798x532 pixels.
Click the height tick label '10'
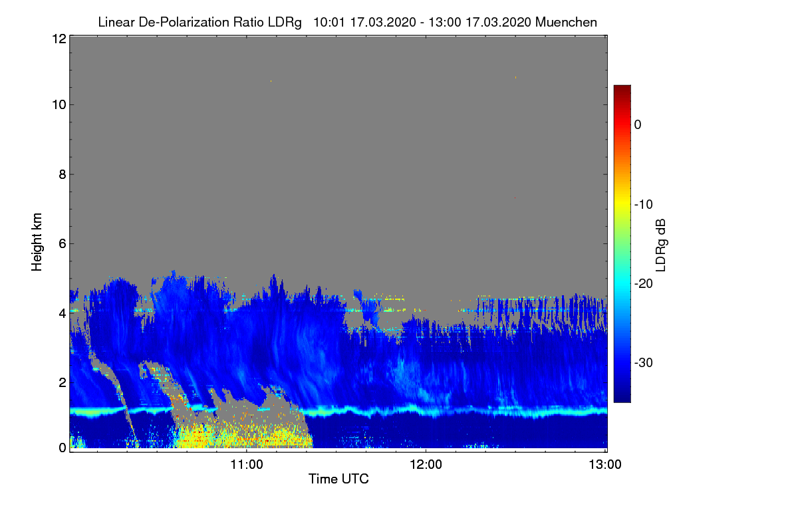tap(58, 104)
